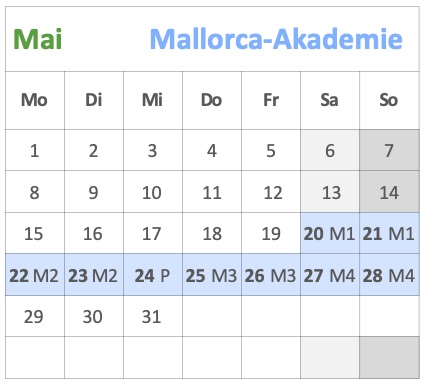Viewport: 426px width, 384px height.
Task: Select the date 20 M1 on Saturday
Action: (330, 233)
